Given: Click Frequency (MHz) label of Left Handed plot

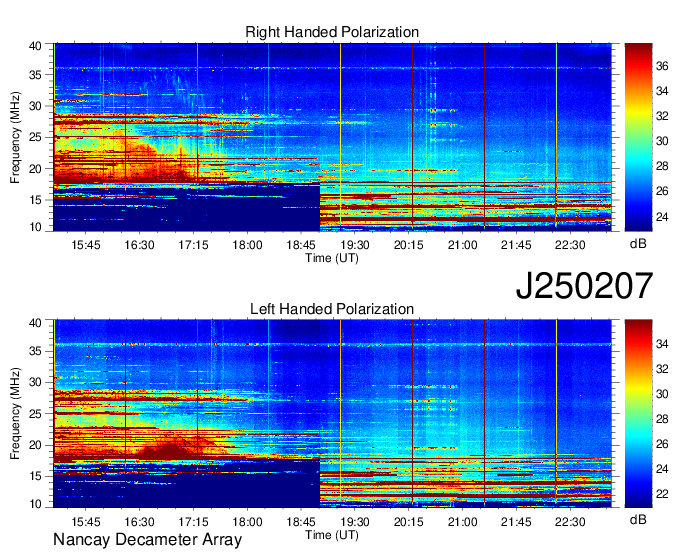Looking at the screenshot, I should (x=15, y=414).
